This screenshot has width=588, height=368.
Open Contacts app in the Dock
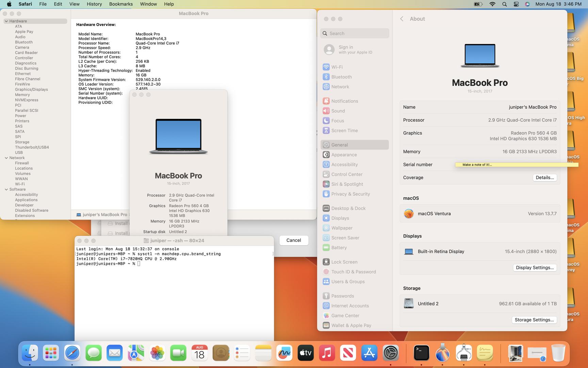click(x=221, y=353)
